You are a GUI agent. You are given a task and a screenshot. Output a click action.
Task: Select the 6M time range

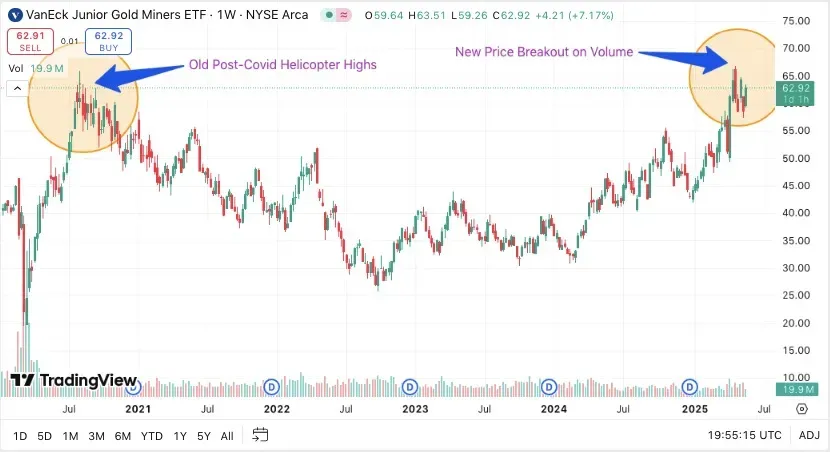[123, 436]
